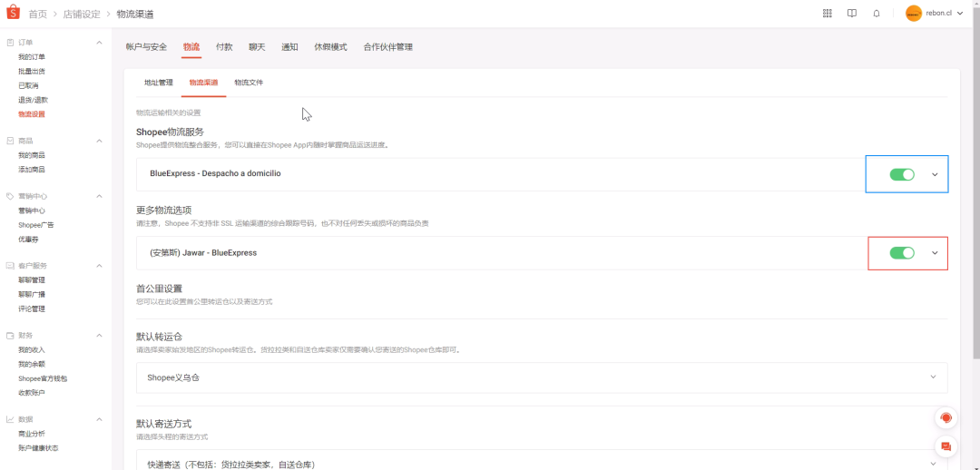Expand the Jawar - BlueExpress row chevron

pos(935,253)
